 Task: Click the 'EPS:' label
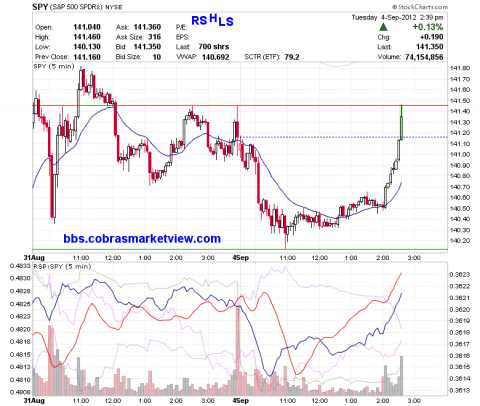pyautogui.click(x=182, y=37)
